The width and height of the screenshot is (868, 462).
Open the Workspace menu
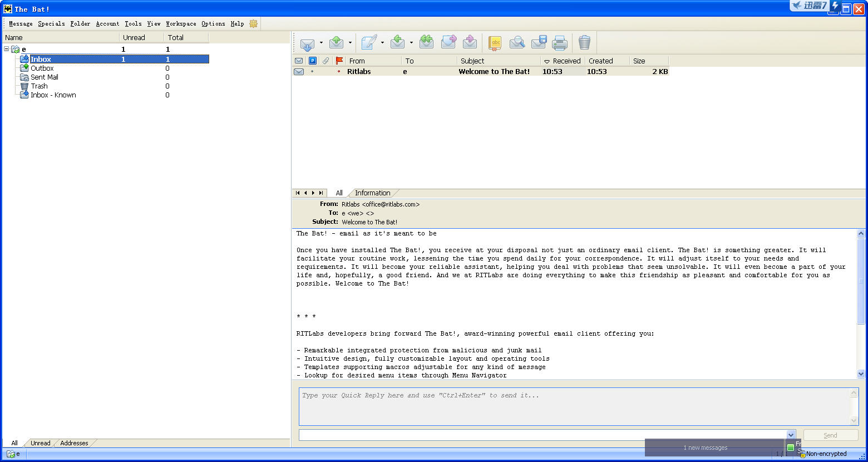(x=181, y=23)
